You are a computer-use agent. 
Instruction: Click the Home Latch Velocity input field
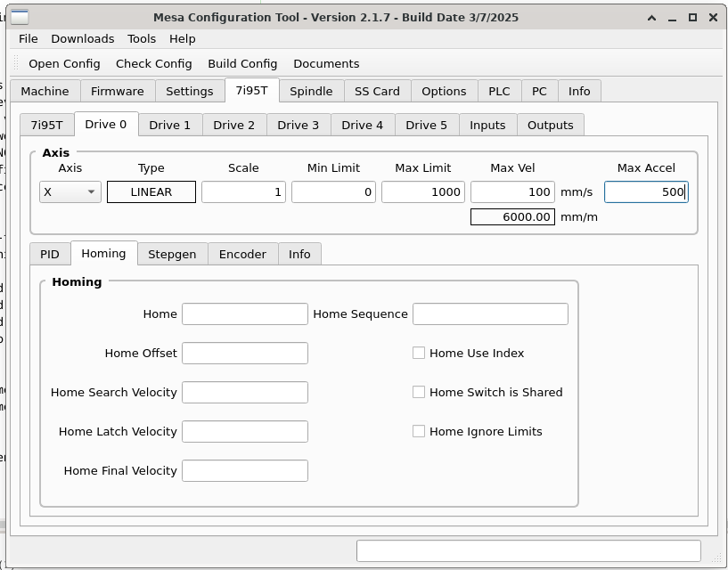[245, 431]
